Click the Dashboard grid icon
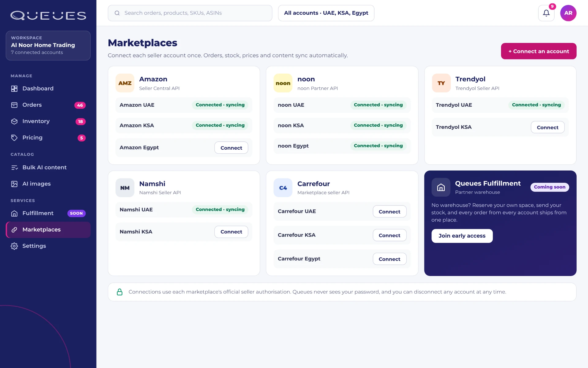The height and width of the screenshot is (368, 588). coord(14,89)
